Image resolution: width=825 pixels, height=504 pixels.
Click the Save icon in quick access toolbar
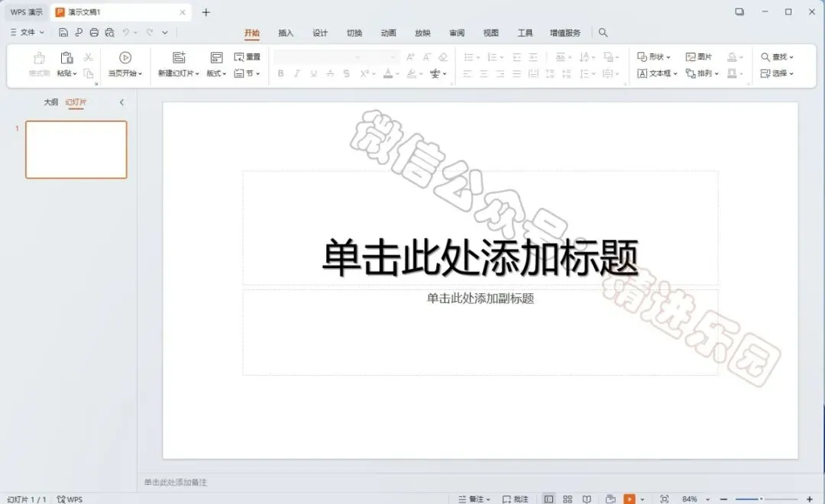[63, 33]
